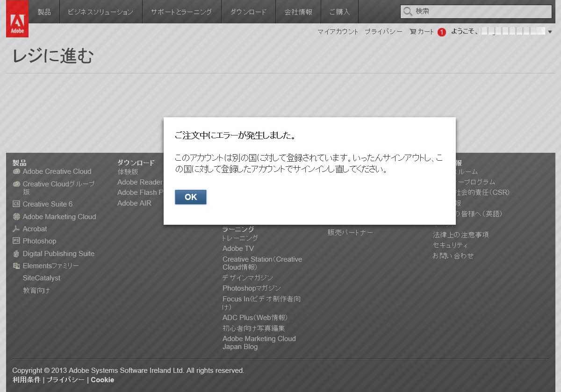The image size is (561, 392).
Task: Click the レジに進む page heading
Action: (x=53, y=56)
